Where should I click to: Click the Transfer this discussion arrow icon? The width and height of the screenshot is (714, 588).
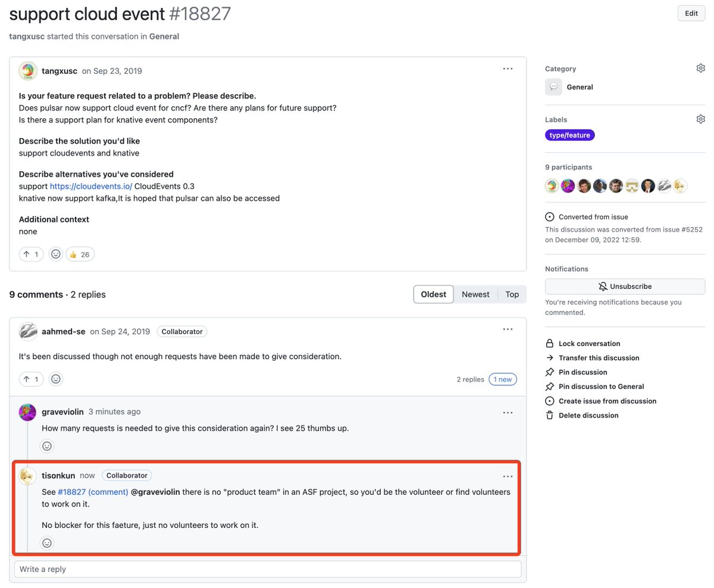click(550, 358)
